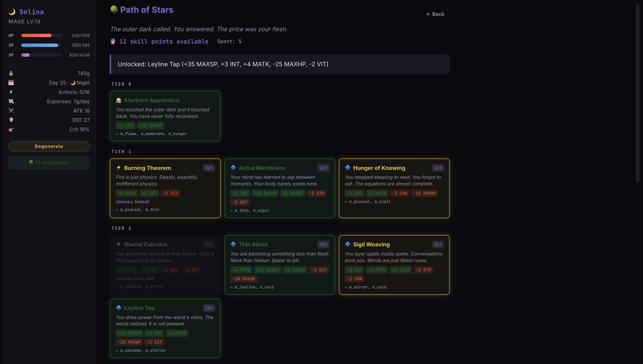
Task: Click the calendar icon beside Day 35
Action: (x=11, y=82)
